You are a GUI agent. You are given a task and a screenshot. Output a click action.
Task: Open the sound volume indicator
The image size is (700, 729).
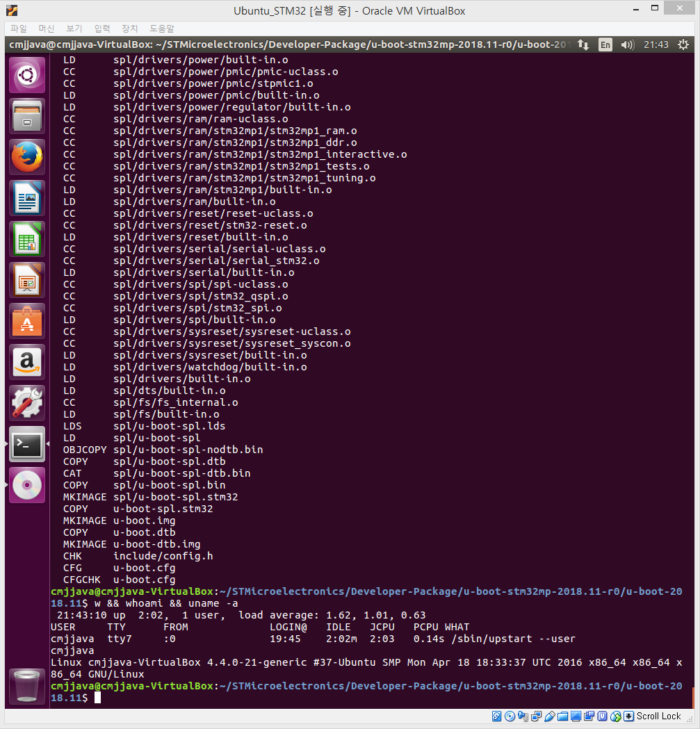[x=628, y=44]
